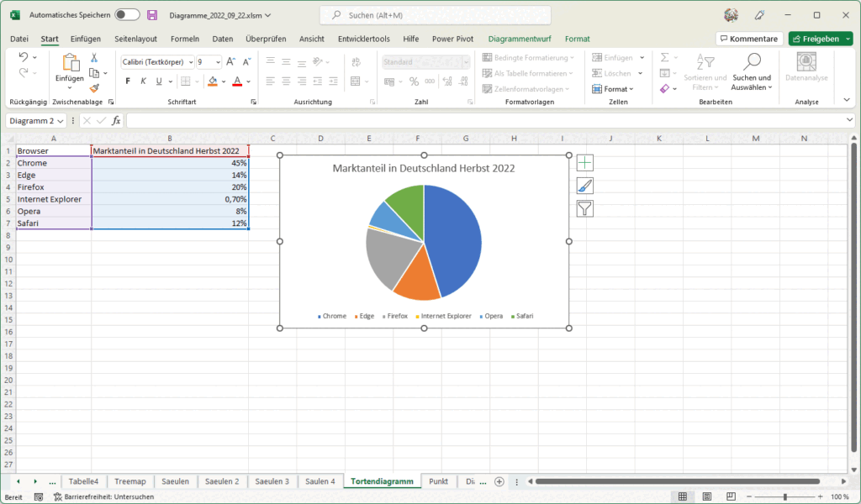Switch to the Saeulen 3 sheet tab
Screen dimensions: 861x504
272,481
